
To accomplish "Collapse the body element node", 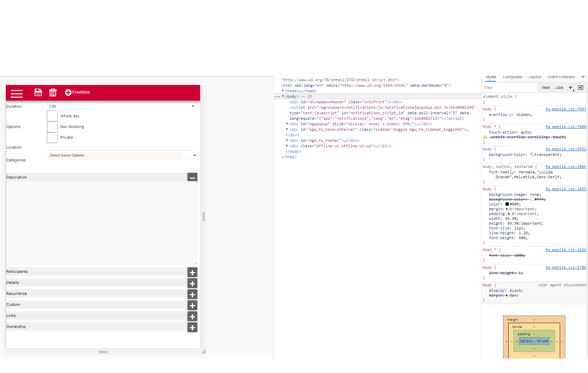I will coord(283,96).
